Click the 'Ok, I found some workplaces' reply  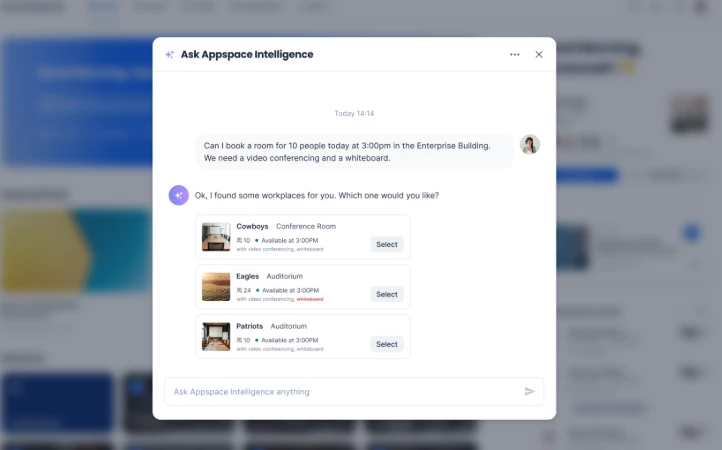[x=317, y=195]
